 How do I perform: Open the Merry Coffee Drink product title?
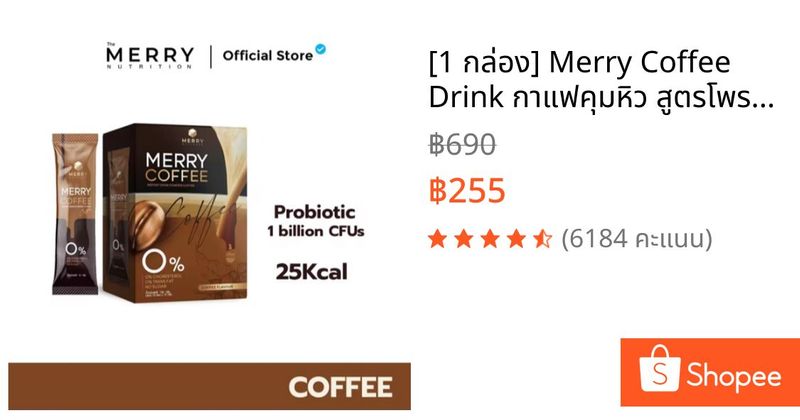[601, 79]
